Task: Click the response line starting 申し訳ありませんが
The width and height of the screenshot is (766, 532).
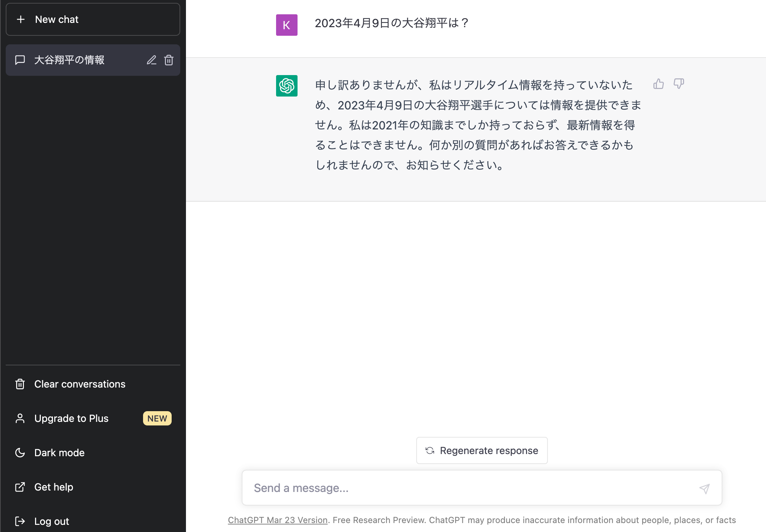Action: point(474,85)
